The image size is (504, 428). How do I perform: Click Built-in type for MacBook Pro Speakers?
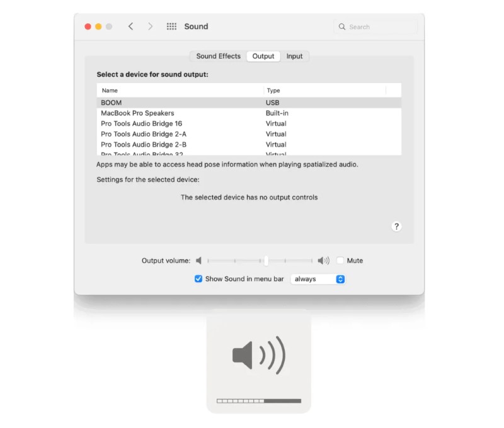pyautogui.click(x=277, y=113)
